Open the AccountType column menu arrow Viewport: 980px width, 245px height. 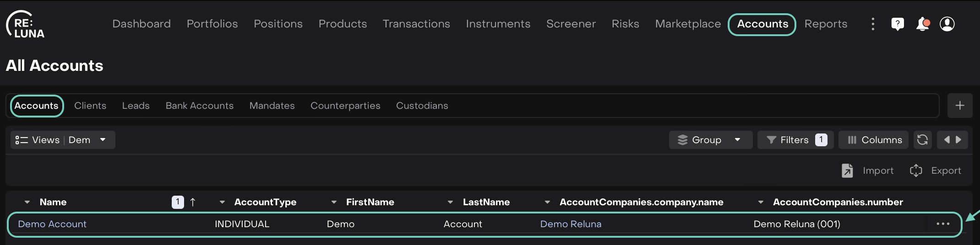coord(222,202)
